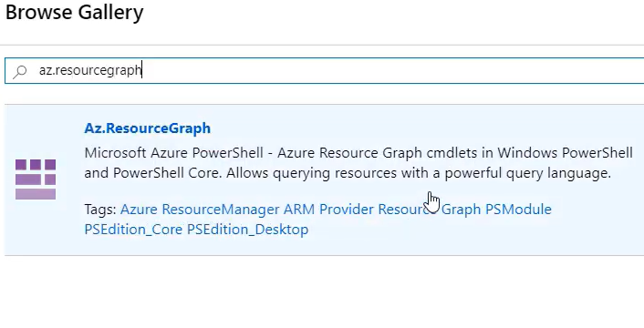The width and height of the screenshot is (644, 328).
Task: Open the PSEdition_Desktop tag
Action: click(x=248, y=230)
